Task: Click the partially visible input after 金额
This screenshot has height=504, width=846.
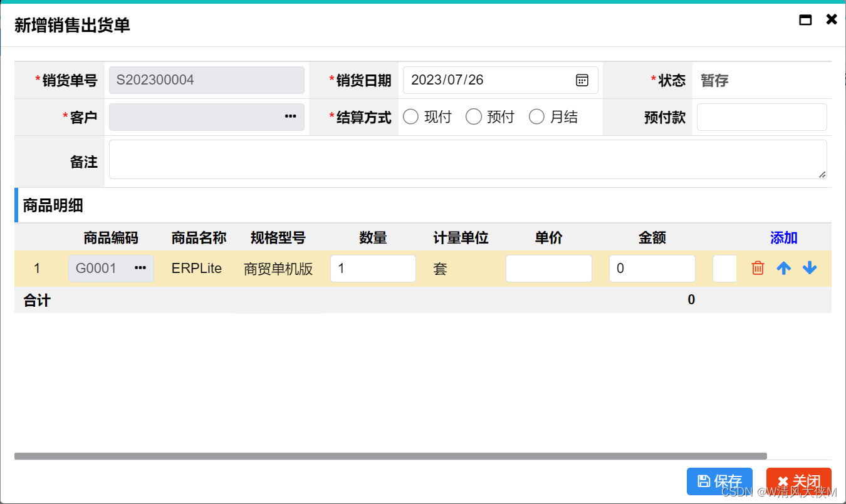Action: (x=724, y=269)
